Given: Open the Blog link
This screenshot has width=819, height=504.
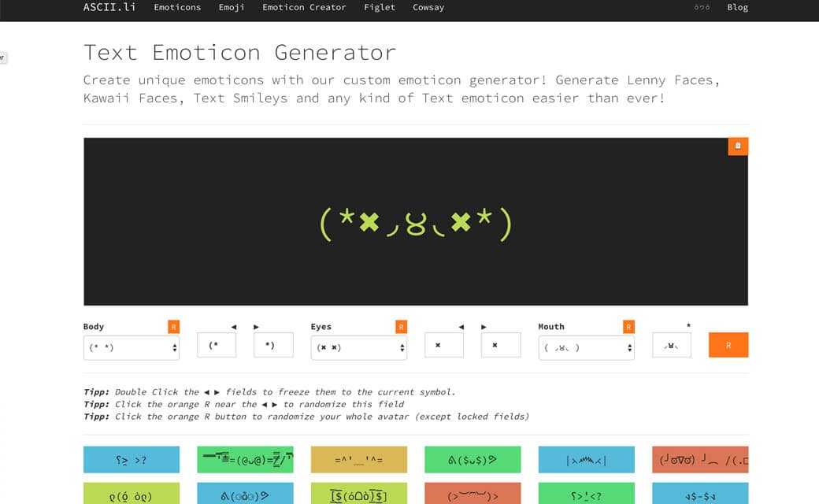Looking at the screenshot, I should [x=738, y=8].
